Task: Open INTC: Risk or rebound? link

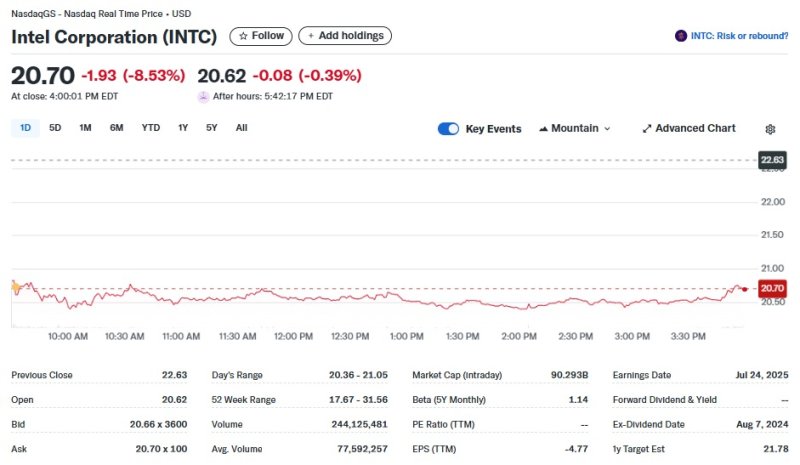Action: [x=739, y=36]
